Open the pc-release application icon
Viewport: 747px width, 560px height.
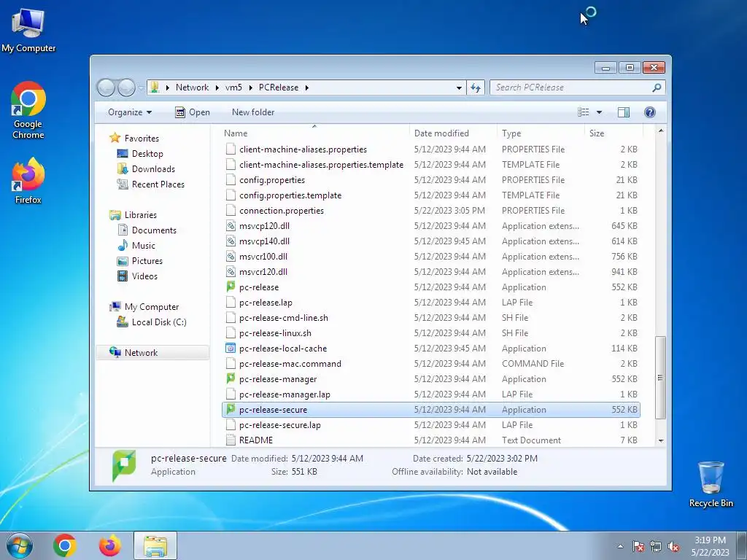click(231, 287)
